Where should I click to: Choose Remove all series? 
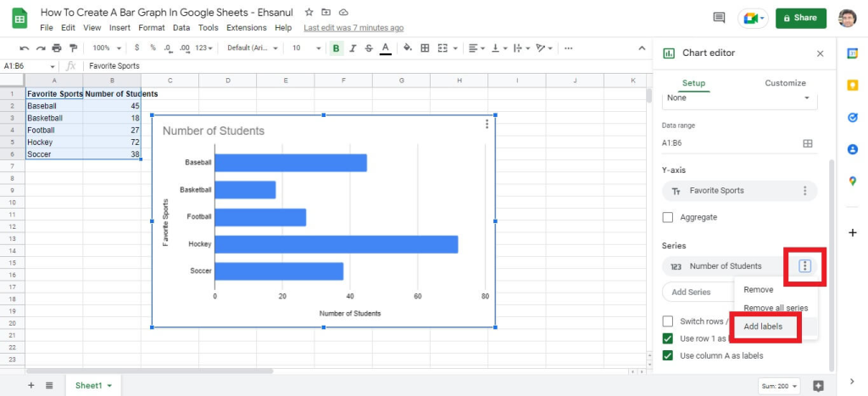(776, 308)
